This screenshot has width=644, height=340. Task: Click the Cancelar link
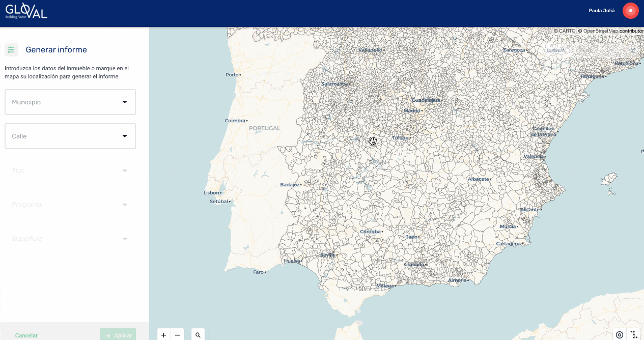(x=26, y=335)
